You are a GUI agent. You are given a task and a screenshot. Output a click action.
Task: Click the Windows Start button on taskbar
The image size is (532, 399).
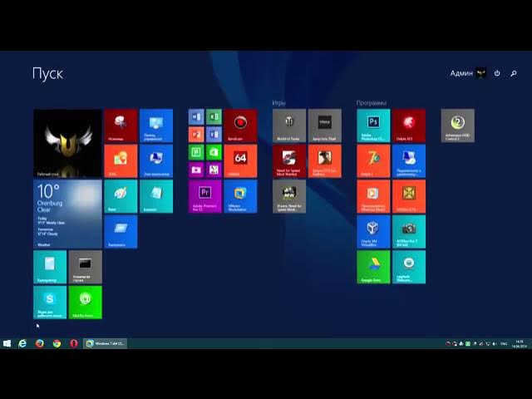point(7,343)
